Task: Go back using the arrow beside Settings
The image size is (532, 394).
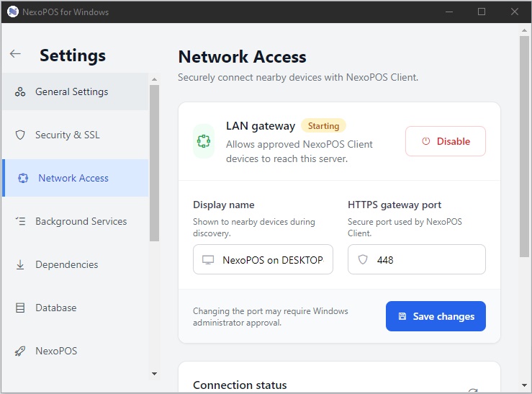Action: click(15, 53)
